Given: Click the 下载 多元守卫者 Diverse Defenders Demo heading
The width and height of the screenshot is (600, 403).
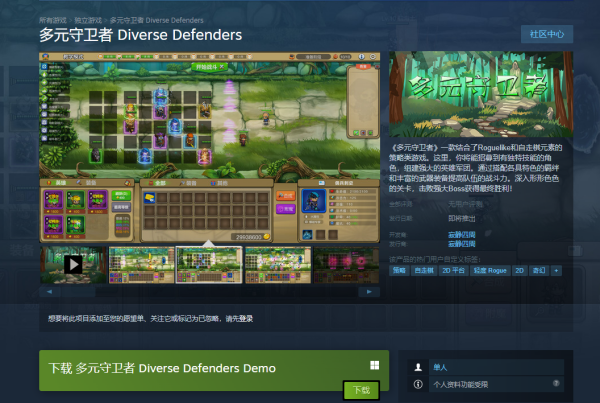Looking at the screenshot, I should pyautogui.click(x=162, y=368).
